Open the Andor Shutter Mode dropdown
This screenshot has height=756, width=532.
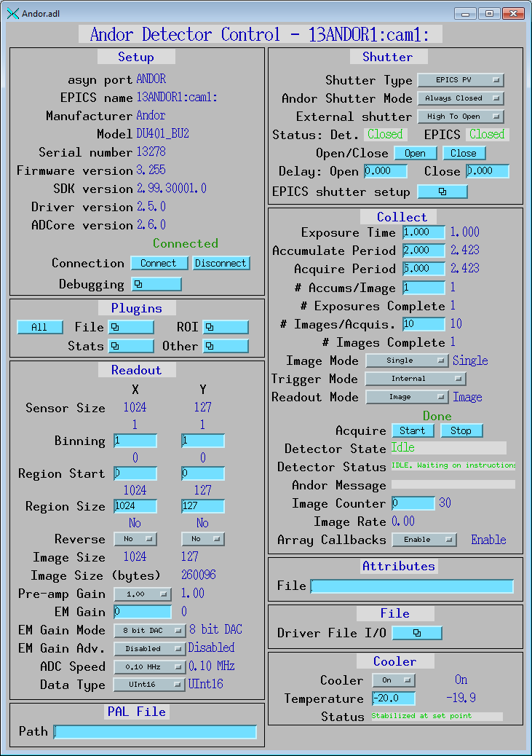pos(461,98)
